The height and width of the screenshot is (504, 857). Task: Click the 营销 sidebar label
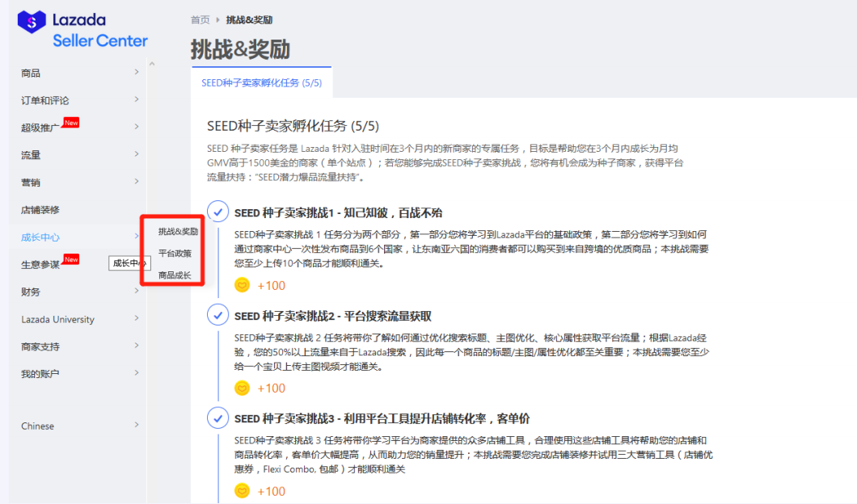coord(31,183)
